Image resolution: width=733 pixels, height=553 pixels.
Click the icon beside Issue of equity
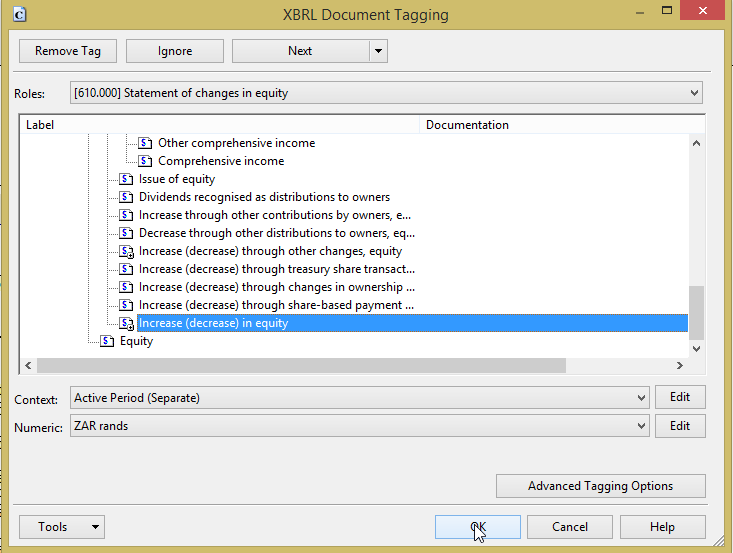coord(126,179)
